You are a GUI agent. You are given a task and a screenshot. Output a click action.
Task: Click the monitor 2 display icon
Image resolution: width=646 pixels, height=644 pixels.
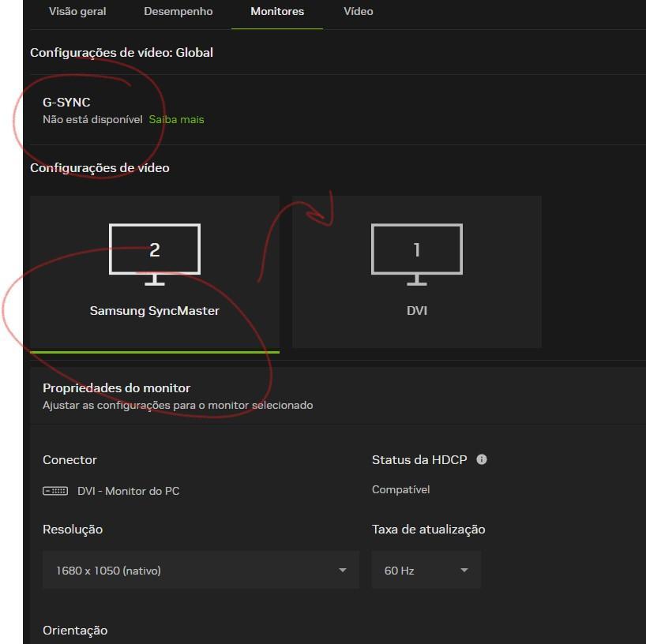pos(155,254)
